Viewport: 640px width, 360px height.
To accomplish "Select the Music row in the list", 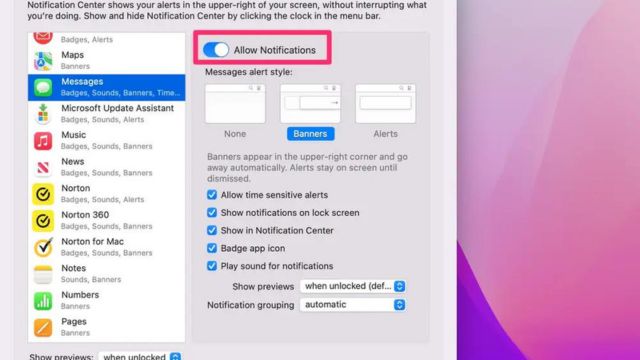I will click(x=107, y=141).
